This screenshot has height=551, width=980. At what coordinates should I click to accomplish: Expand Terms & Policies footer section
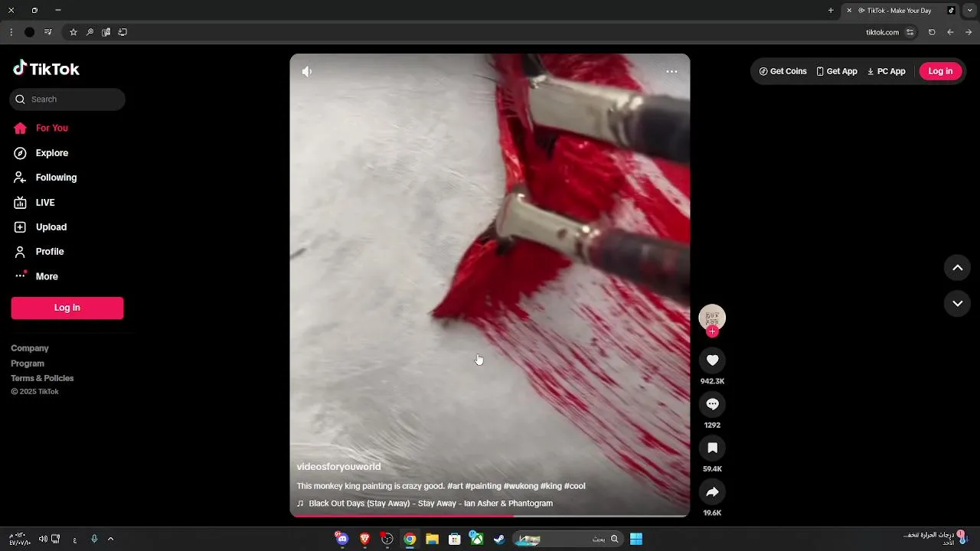pyautogui.click(x=42, y=378)
